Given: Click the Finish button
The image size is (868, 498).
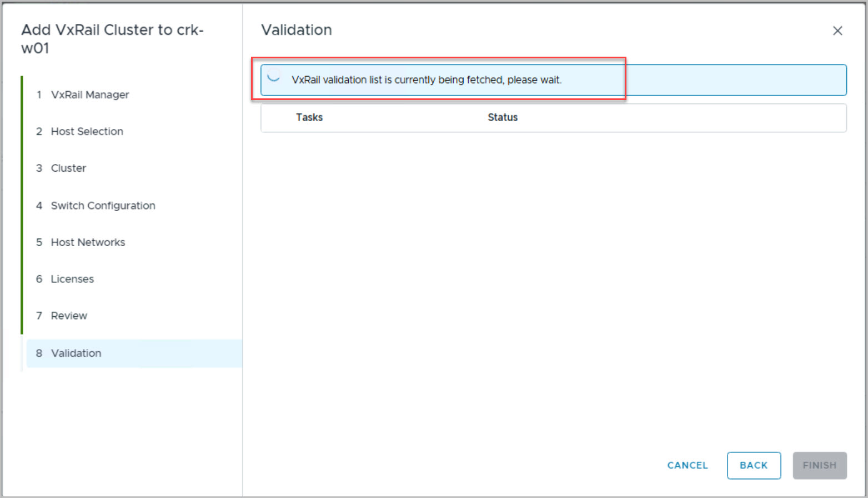Looking at the screenshot, I should pos(819,466).
